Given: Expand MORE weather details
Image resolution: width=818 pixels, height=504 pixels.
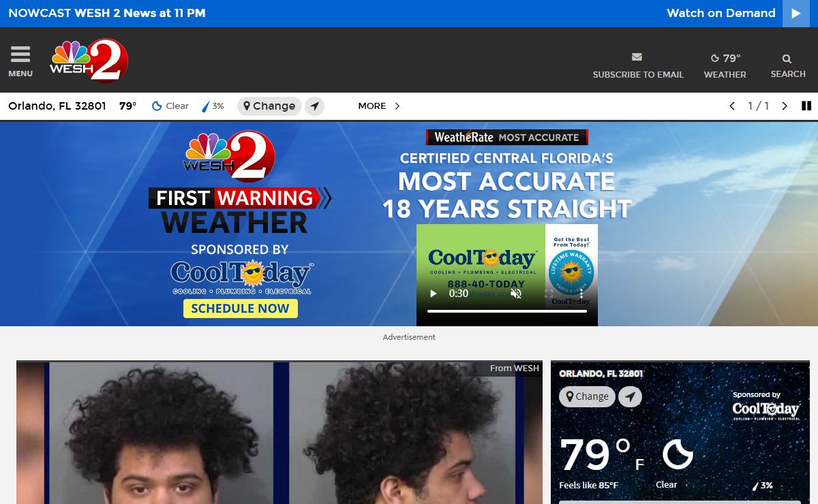Looking at the screenshot, I should (379, 106).
